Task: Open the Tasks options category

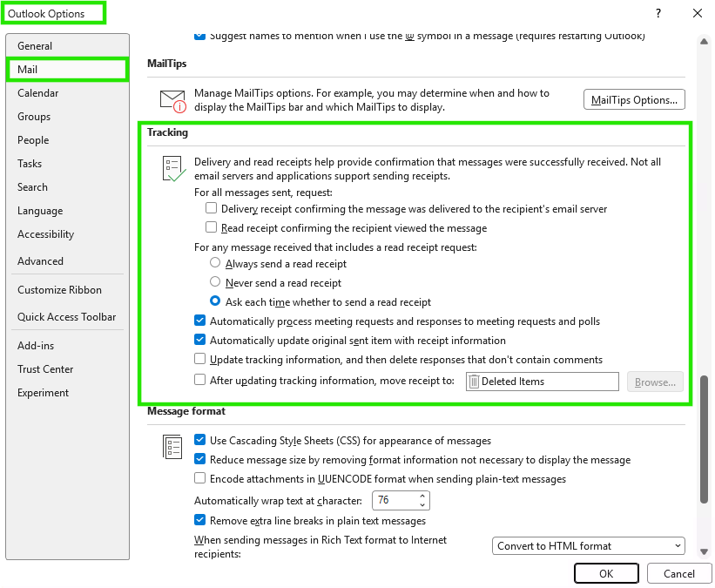Action: (x=67, y=164)
